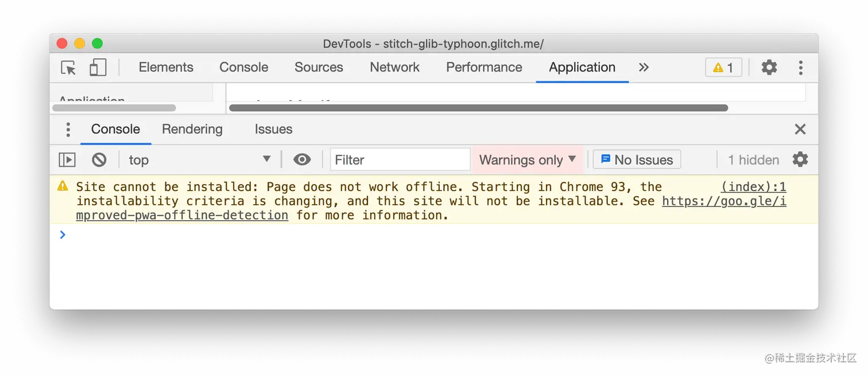The height and width of the screenshot is (375, 868).
Task: Click the warning count badge
Action: [x=723, y=68]
